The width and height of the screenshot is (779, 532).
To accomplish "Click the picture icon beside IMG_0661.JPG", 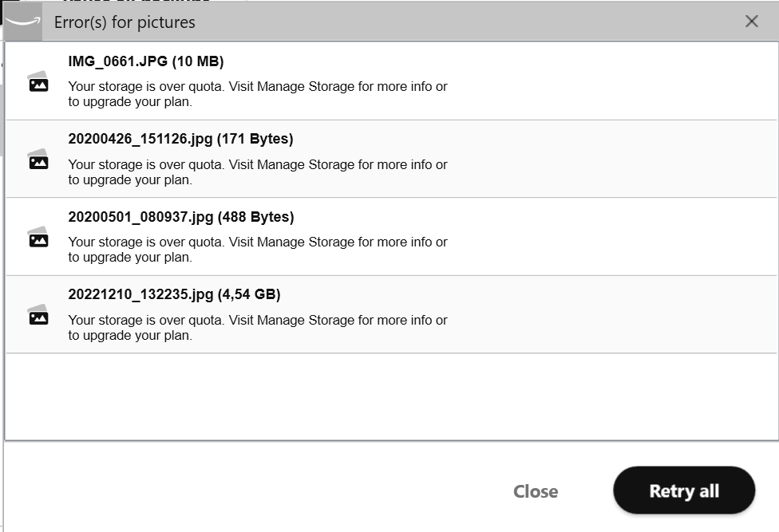I will point(38,82).
